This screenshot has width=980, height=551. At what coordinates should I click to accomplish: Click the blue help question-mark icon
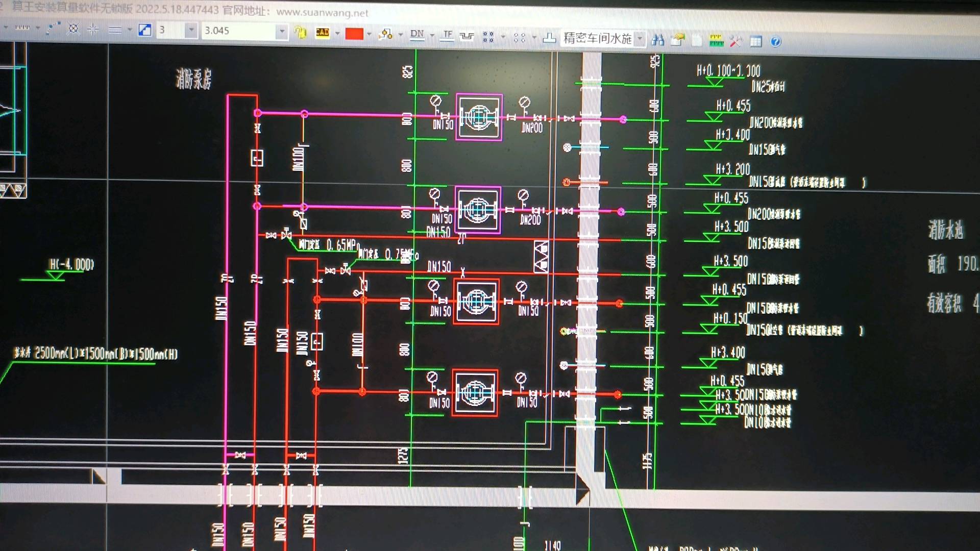coord(775,42)
